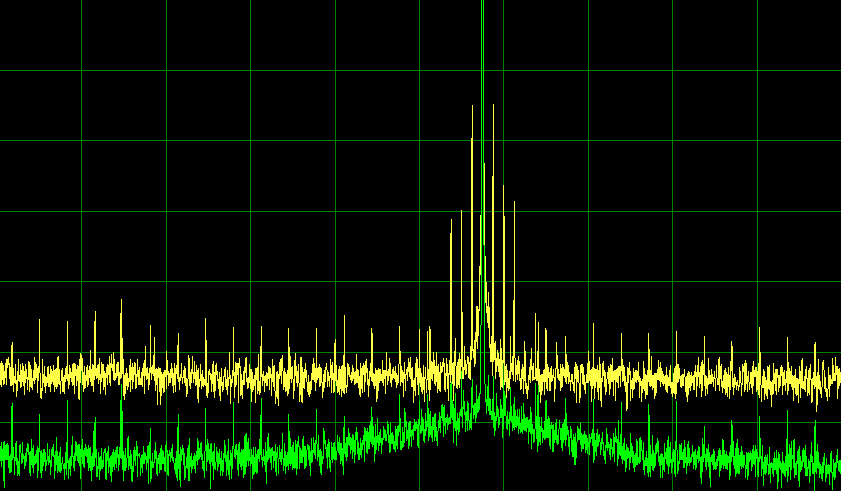Click the top-right grid line intersection
This screenshot has width=841, height=491.
tap(757, 70)
